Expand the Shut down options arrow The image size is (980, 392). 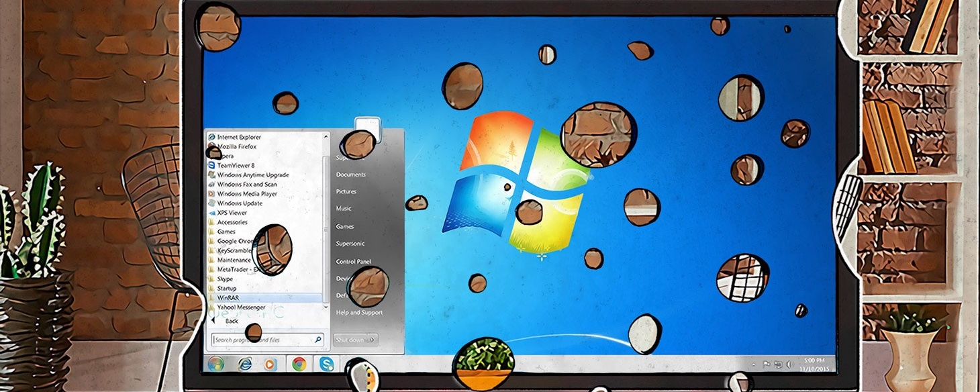[x=373, y=340]
